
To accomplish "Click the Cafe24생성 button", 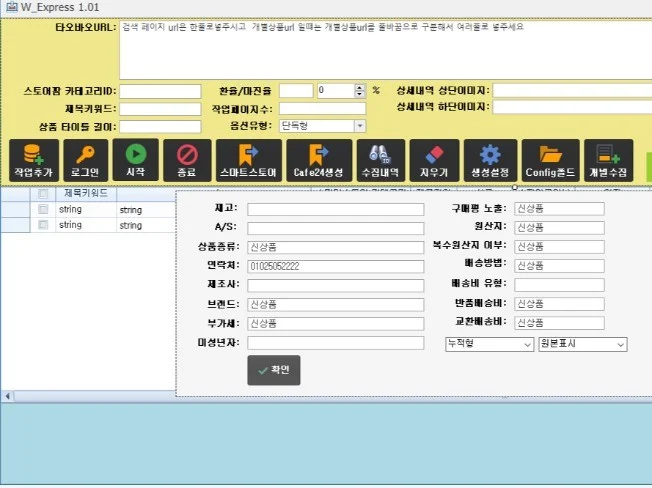I will [x=318, y=159].
